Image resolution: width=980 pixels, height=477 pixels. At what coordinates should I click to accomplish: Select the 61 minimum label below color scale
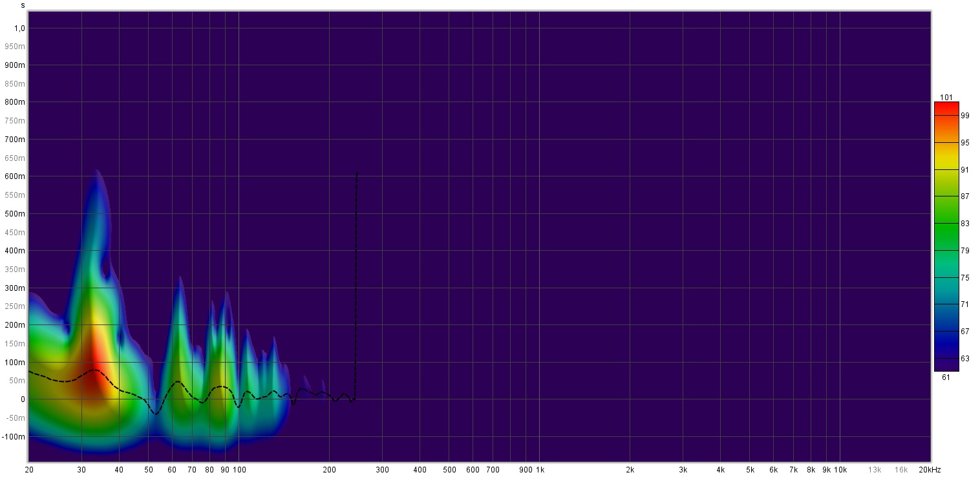click(x=946, y=377)
